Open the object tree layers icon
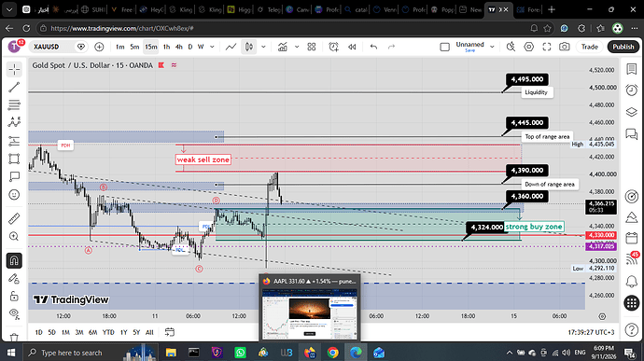The height and width of the screenshot is (361, 644). tap(631, 112)
